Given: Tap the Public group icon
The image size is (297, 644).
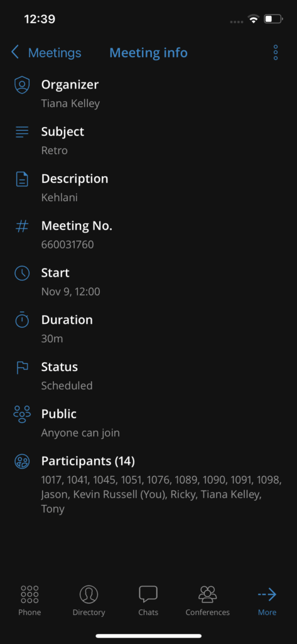Looking at the screenshot, I should point(22,414).
